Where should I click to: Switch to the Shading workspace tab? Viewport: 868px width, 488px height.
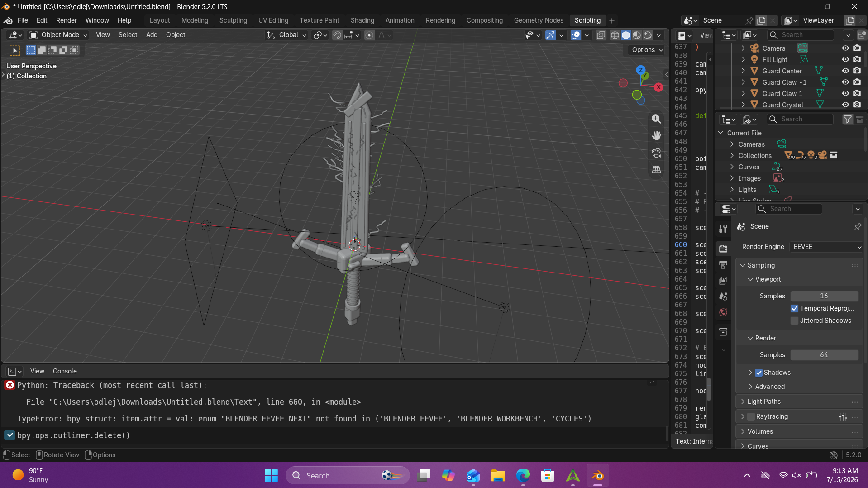click(x=362, y=20)
